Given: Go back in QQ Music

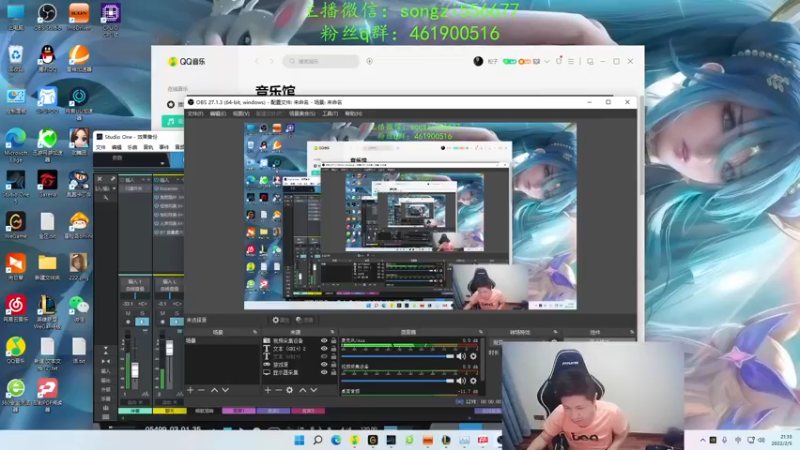Looking at the screenshot, I should coord(257,61).
